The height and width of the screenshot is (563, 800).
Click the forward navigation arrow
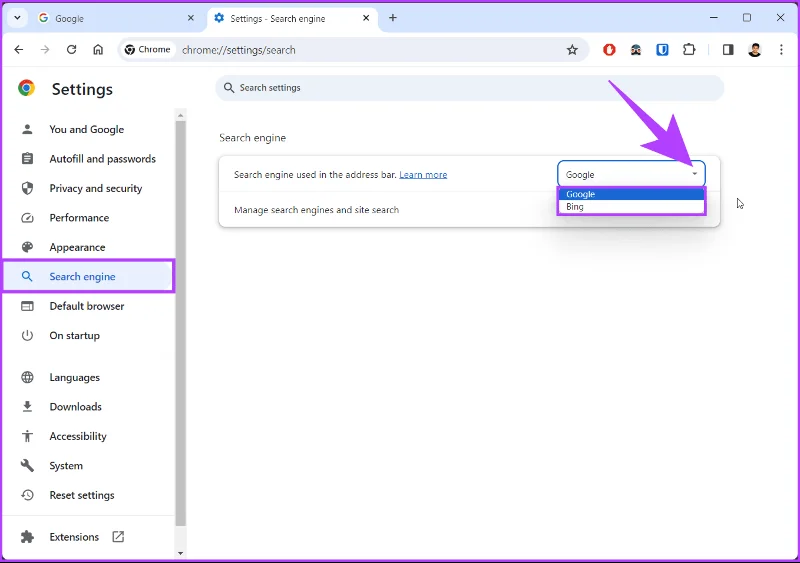coord(45,50)
